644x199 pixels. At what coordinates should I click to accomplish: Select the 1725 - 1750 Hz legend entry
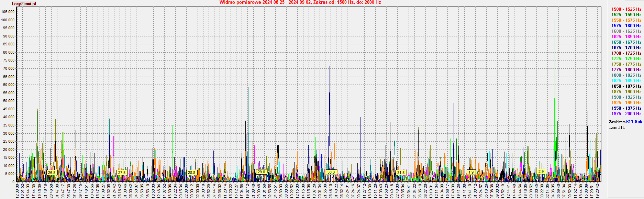(626, 59)
